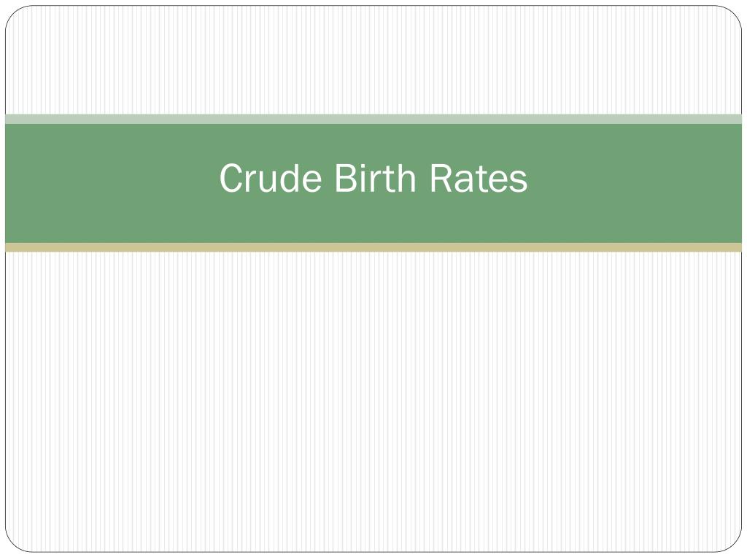Select the tan stripe below the green banner

(x=373, y=247)
